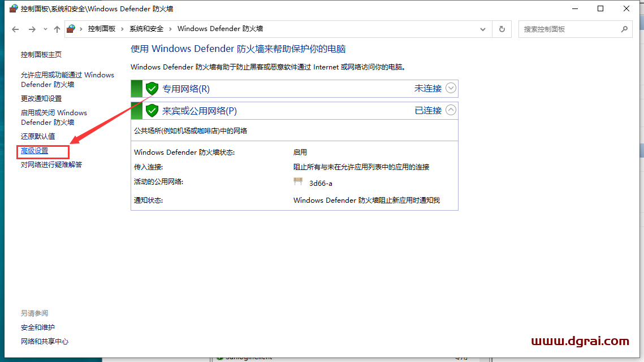Image resolution: width=644 pixels, height=362 pixels.
Task: Minimize the firewall window
Action: [575, 8]
